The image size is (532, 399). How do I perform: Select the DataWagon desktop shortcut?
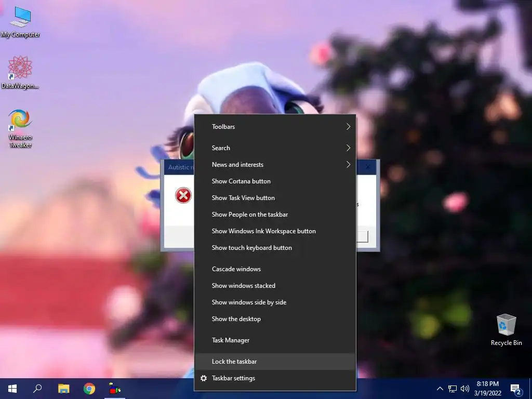click(x=20, y=73)
